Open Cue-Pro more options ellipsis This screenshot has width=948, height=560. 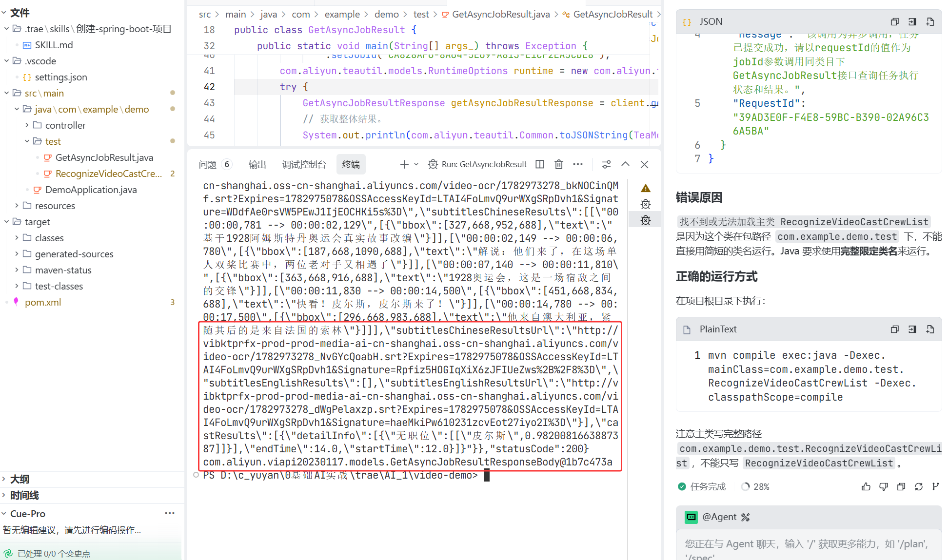point(170,513)
